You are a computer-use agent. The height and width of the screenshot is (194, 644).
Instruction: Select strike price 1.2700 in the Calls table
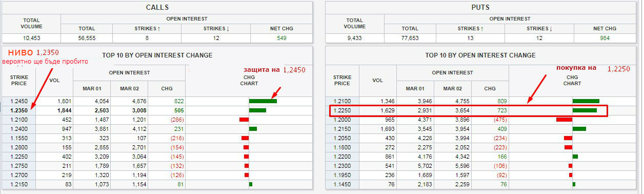point(19,174)
